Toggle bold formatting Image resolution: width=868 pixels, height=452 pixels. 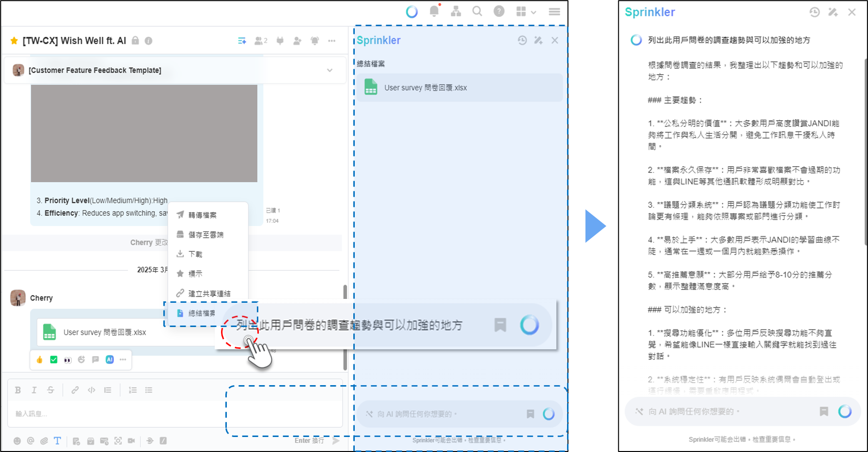(x=18, y=390)
